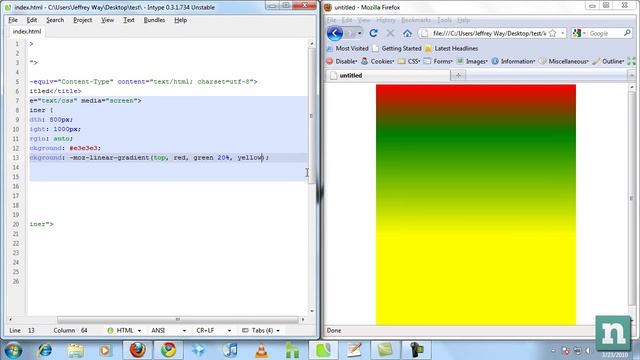The height and width of the screenshot is (360, 640).
Task: Open Getting Started bookmark
Action: [397, 49]
